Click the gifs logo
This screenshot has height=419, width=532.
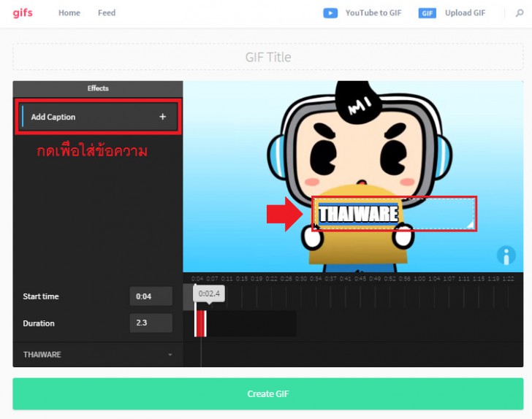pos(23,13)
